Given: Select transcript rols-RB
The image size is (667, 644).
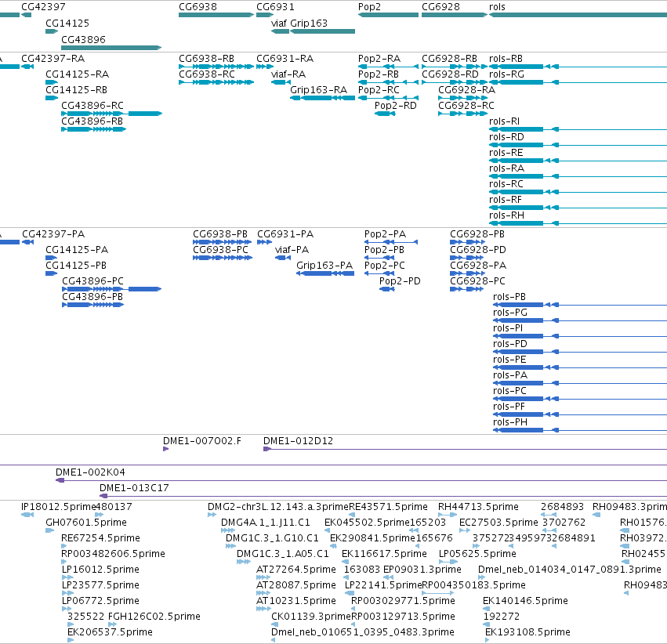Looking at the screenshot, I should click(x=578, y=67).
